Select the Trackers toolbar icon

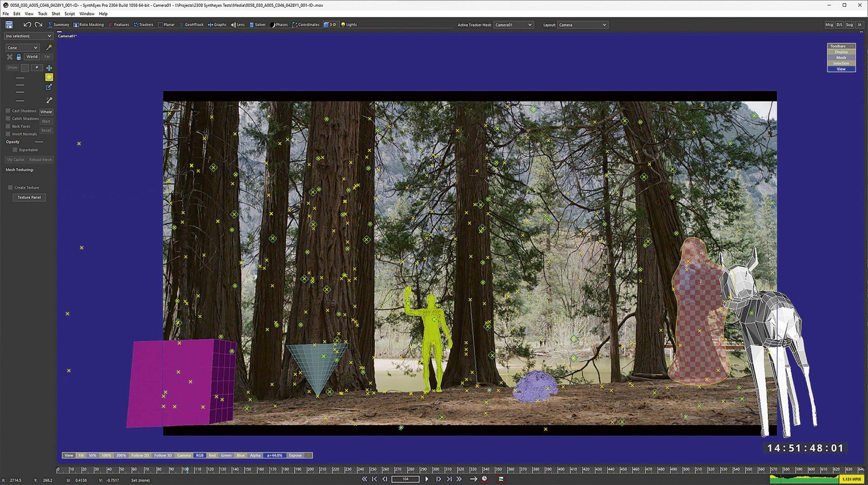tap(143, 24)
